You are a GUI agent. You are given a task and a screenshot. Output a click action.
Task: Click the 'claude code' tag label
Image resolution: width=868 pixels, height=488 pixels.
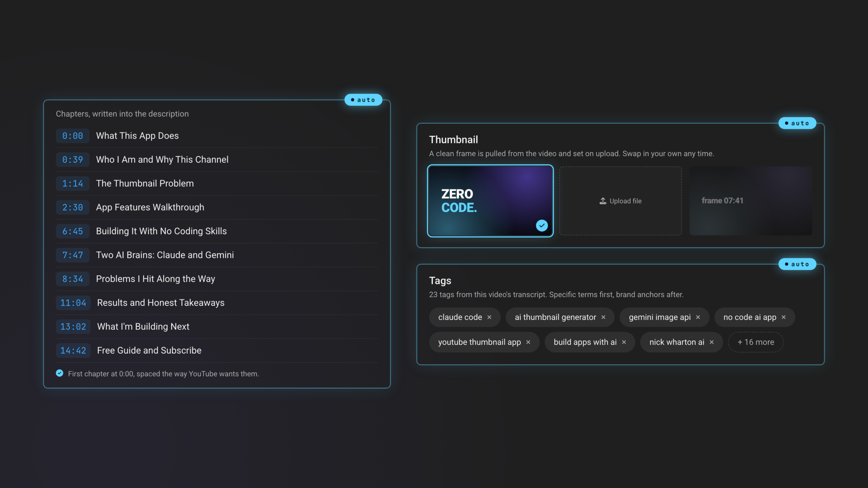[x=460, y=317]
